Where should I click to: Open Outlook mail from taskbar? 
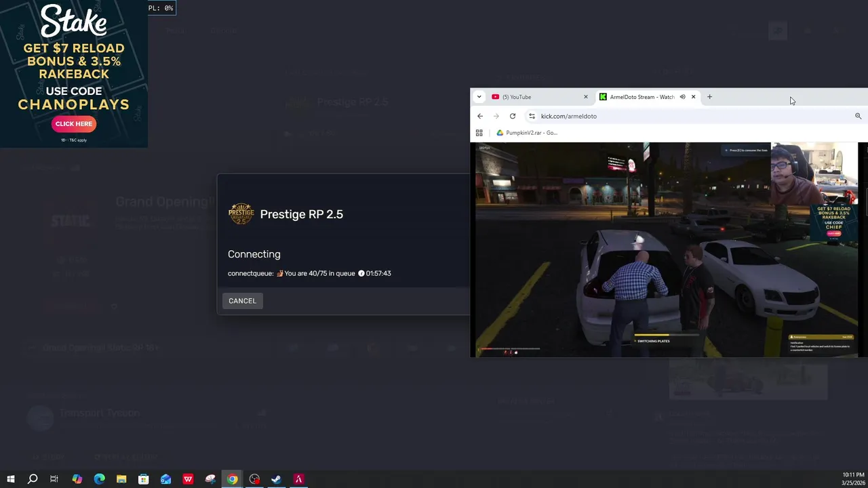pos(165,479)
